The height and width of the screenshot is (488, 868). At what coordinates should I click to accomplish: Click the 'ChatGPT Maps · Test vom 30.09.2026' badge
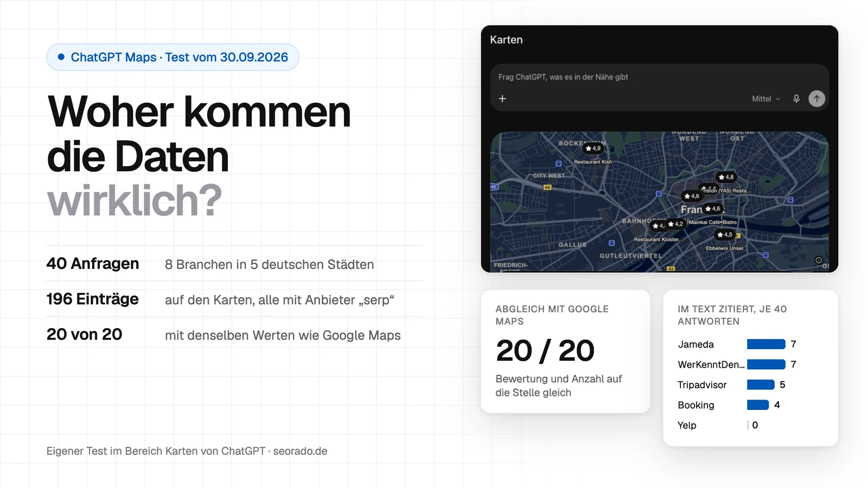pos(173,57)
